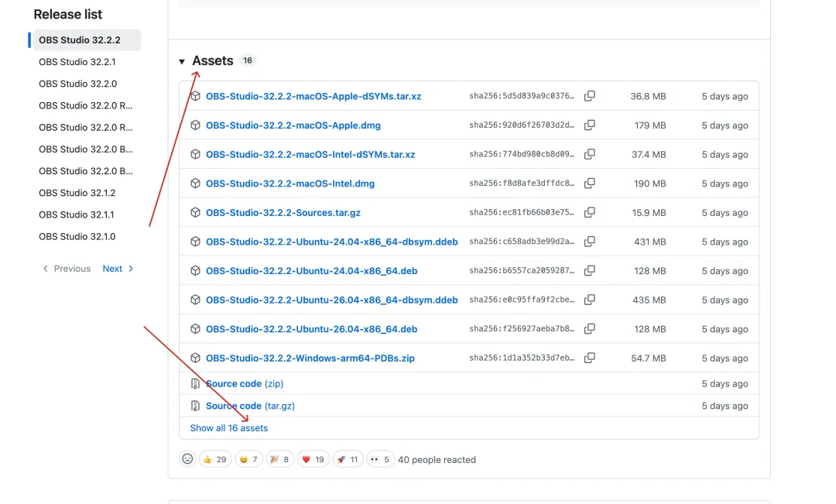Toggle rocket reaction with 11

(x=348, y=459)
